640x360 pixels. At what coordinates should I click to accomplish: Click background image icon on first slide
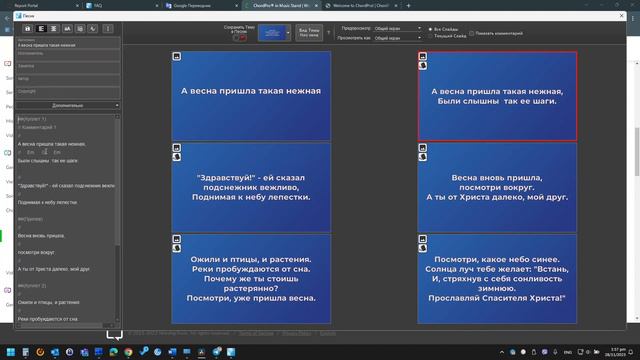(177, 56)
